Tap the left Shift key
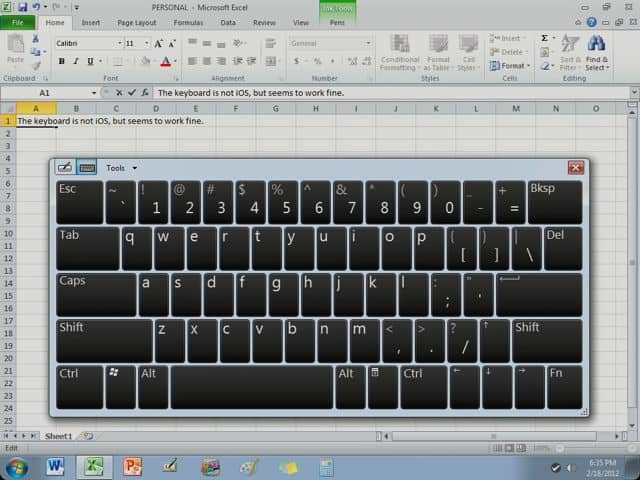 tap(104, 341)
